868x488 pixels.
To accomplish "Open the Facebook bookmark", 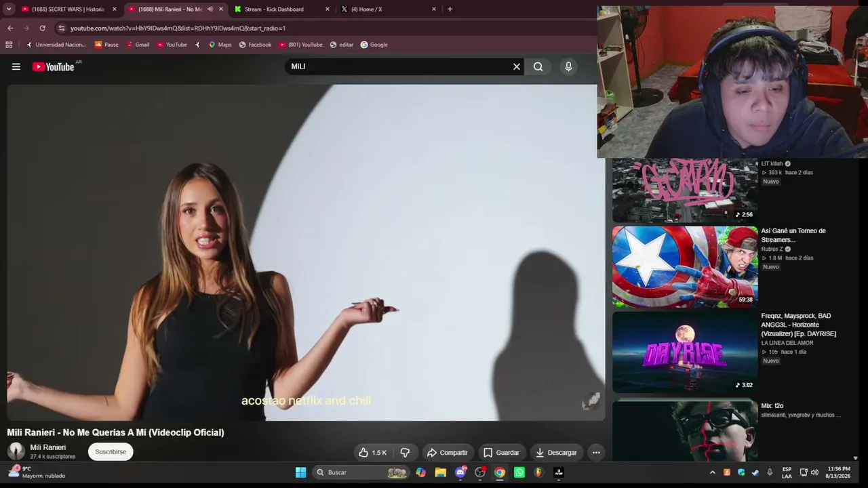I will [x=255, y=45].
